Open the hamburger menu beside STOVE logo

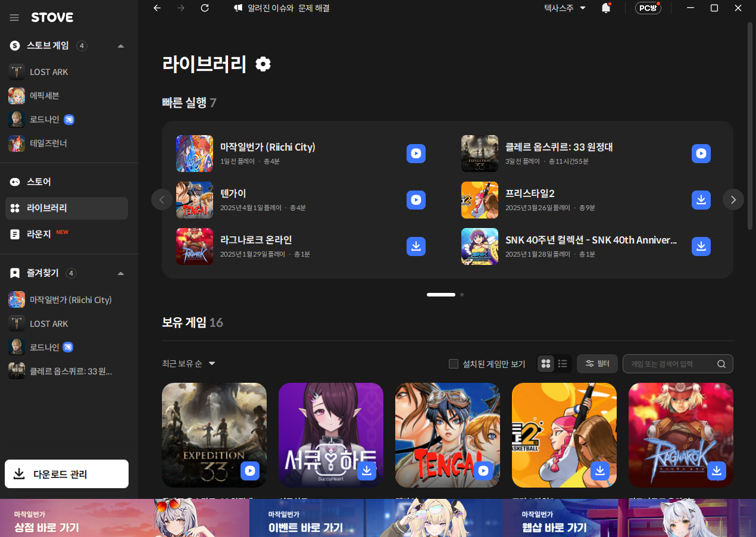pyautogui.click(x=14, y=18)
